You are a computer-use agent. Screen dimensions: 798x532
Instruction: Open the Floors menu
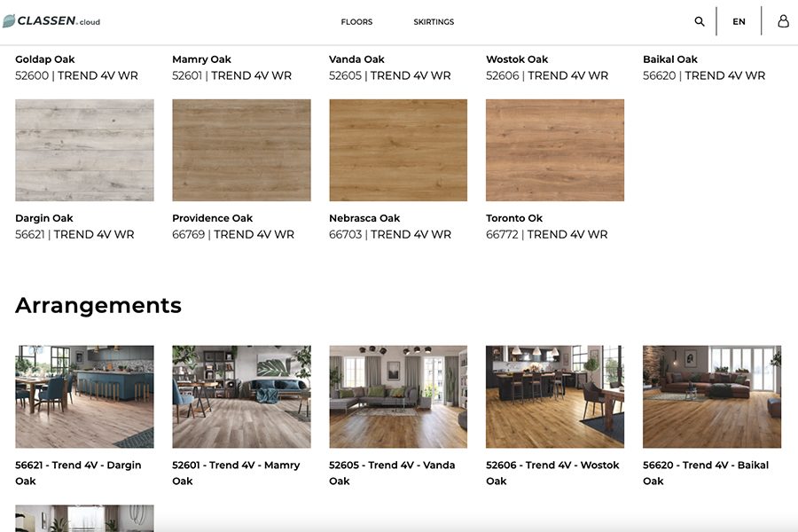click(356, 21)
